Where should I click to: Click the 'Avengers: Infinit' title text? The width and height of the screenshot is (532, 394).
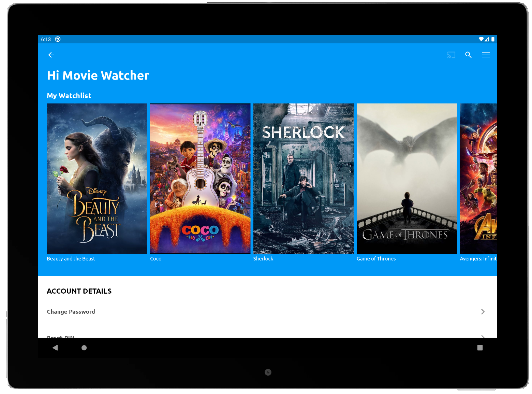point(478,259)
